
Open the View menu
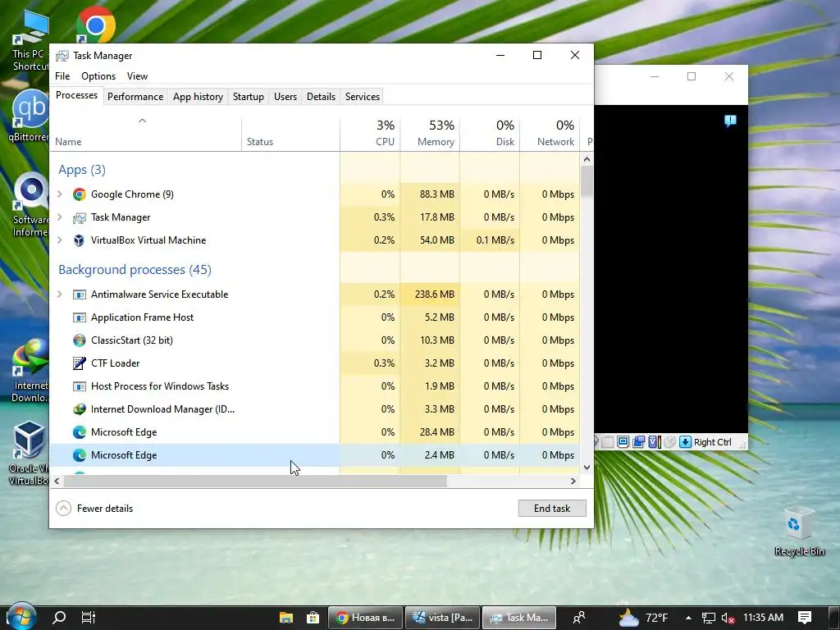coord(137,76)
